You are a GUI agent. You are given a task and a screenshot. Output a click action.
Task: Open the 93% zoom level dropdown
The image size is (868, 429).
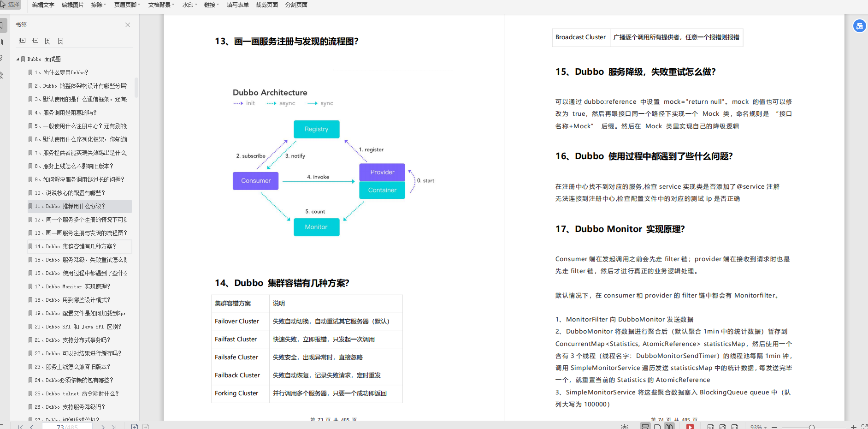(x=758, y=427)
